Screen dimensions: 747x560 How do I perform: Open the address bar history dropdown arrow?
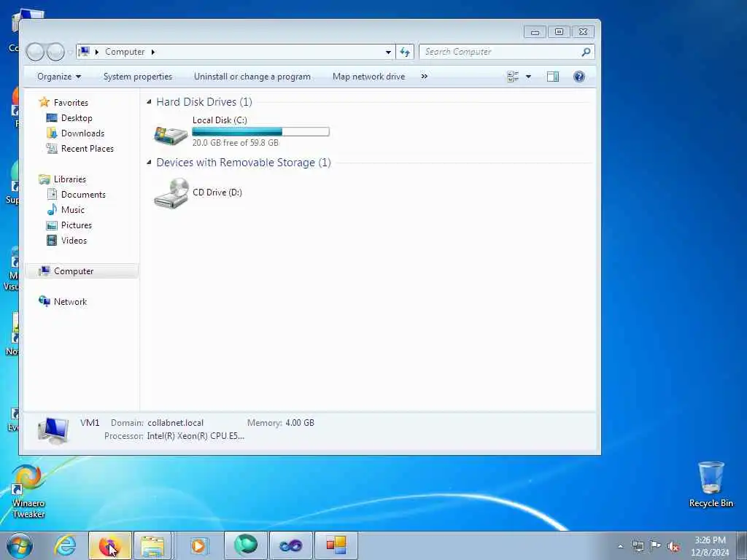(388, 52)
